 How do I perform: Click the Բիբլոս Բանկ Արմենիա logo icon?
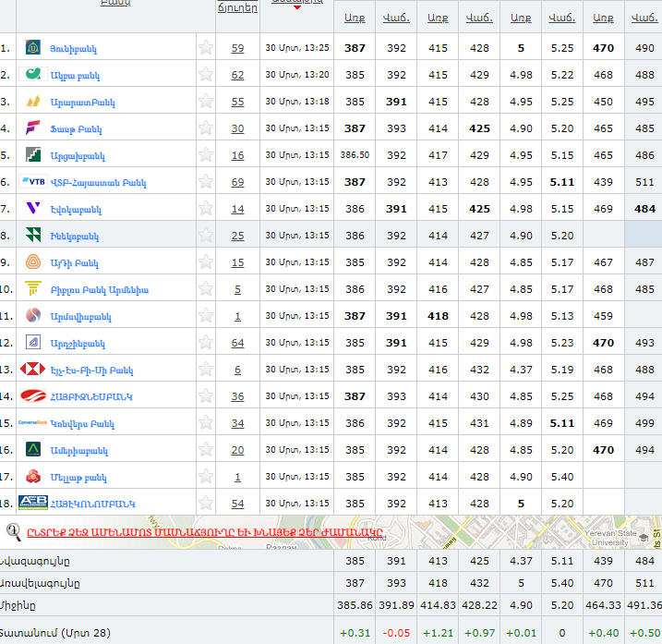33,288
